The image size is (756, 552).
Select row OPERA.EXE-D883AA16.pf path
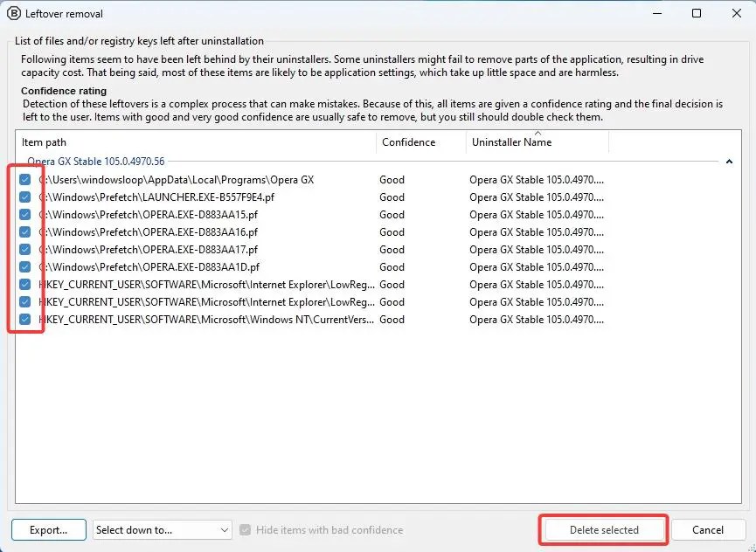[x=149, y=232]
